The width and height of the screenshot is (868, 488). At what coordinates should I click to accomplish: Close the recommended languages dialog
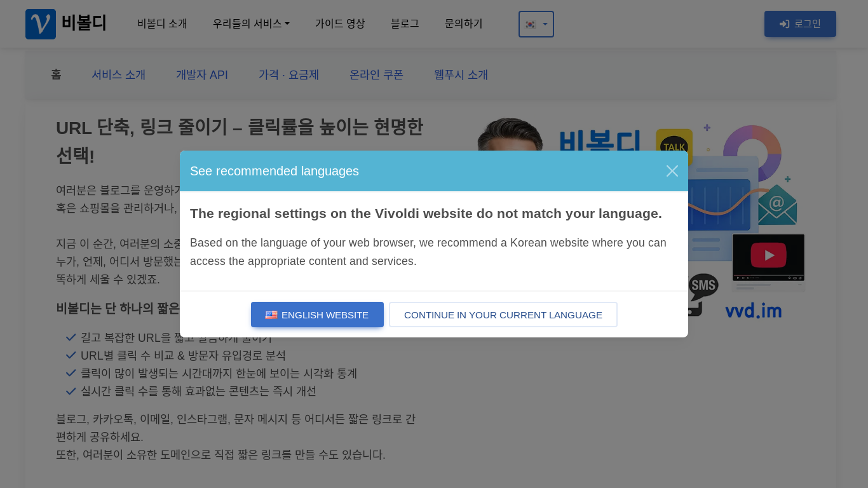(x=672, y=171)
